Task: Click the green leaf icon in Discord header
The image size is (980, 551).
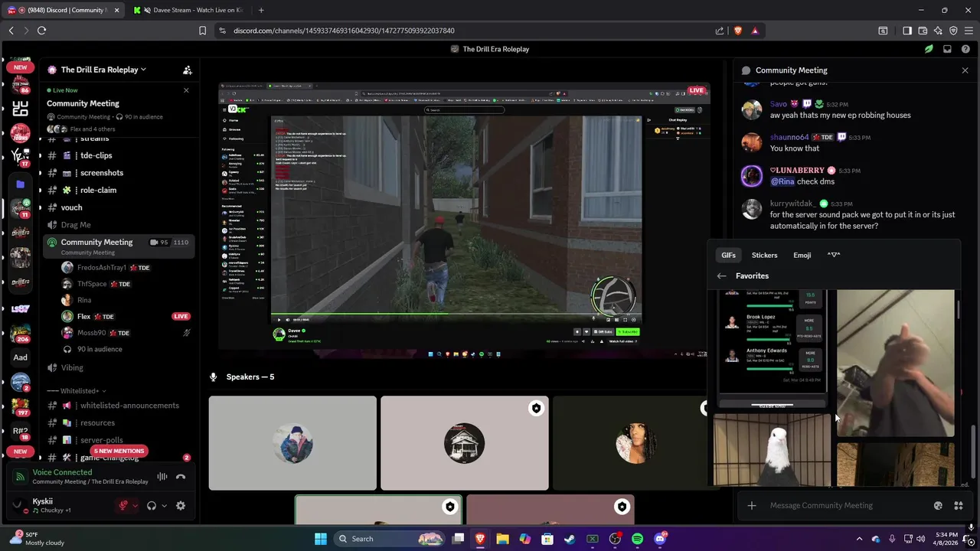Action: point(929,49)
